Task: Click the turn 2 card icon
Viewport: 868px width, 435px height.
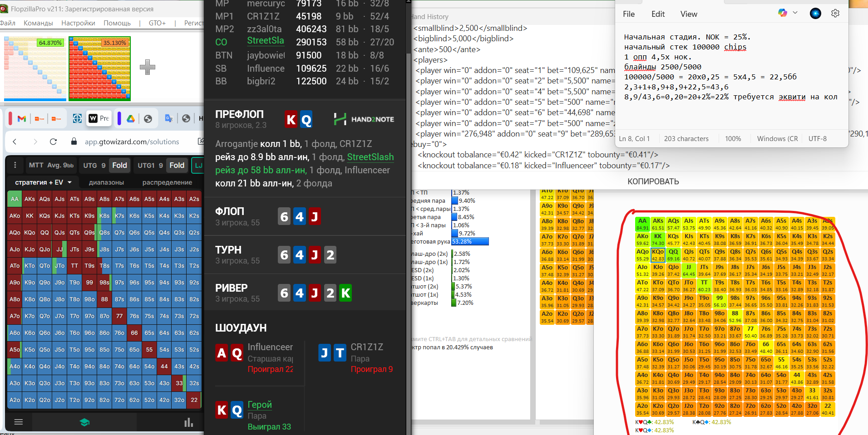Action: [x=330, y=255]
